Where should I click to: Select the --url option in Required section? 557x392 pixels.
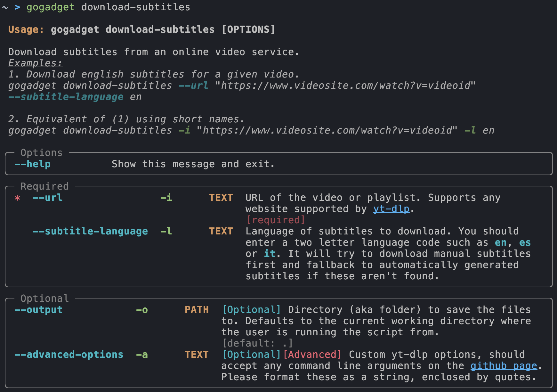click(x=47, y=198)
